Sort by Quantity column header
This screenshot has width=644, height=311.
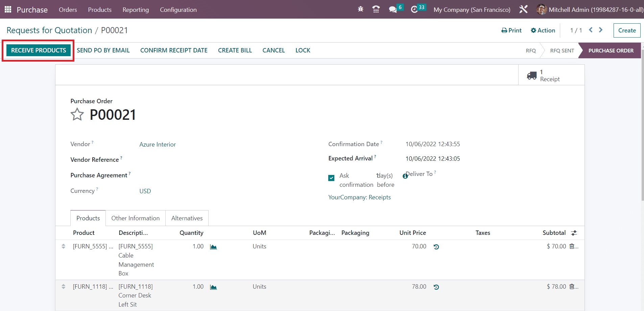tap(191, 233)
